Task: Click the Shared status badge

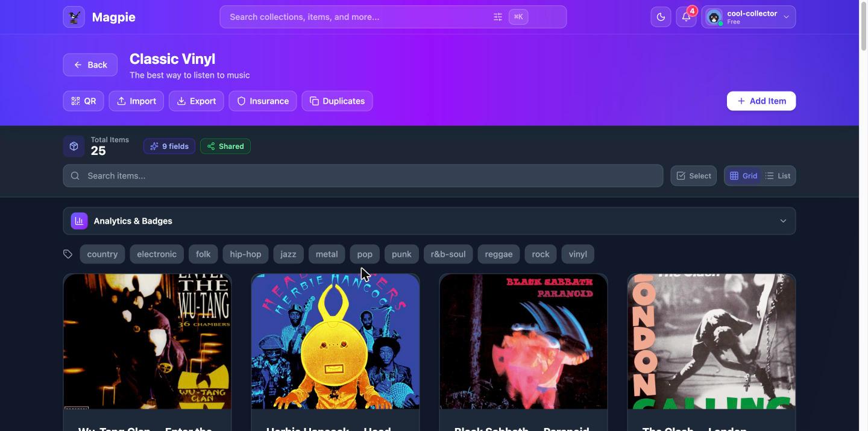Action: click(x=225, y=146)
